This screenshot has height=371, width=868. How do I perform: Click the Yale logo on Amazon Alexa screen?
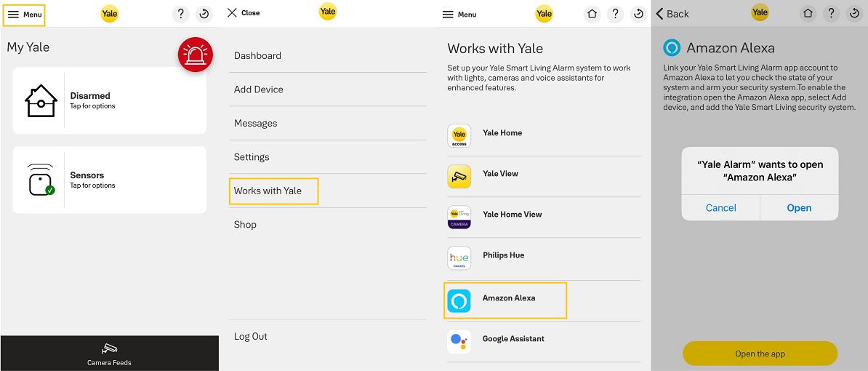pyautogui.click(x=760, y=12)
